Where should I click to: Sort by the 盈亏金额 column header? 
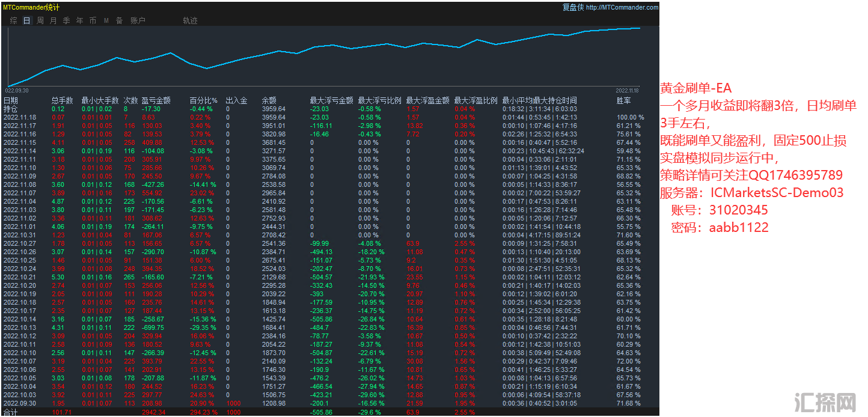pyautogui.click(x=156, y=100)
